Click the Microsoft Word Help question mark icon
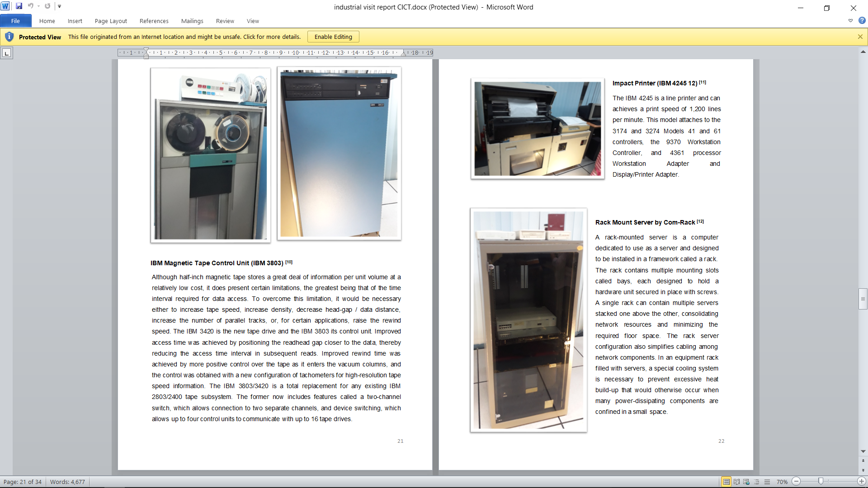This screenshot has height=488, width=868. [x=862, y=21]
